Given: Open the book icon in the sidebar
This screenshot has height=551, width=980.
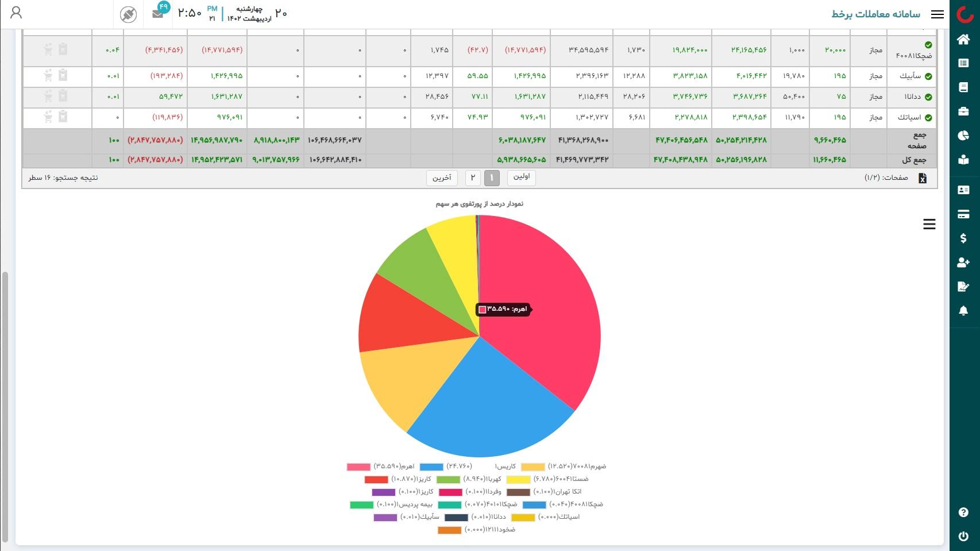Looking at the screenshot, I should point(963,87).
